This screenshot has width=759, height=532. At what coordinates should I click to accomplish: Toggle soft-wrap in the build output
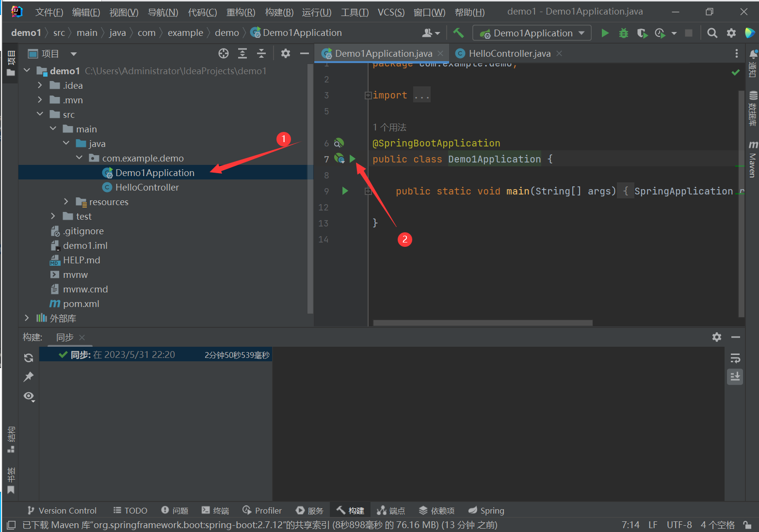735,358
